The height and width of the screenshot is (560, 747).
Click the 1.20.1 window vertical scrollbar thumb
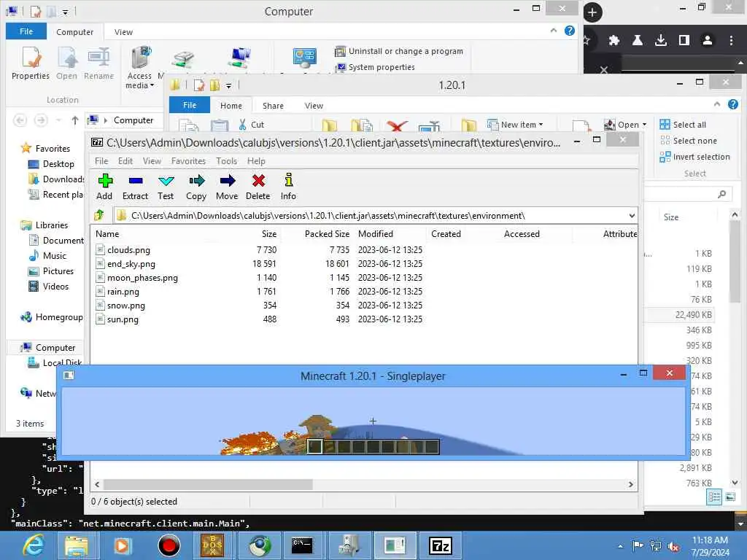[735, 261]
